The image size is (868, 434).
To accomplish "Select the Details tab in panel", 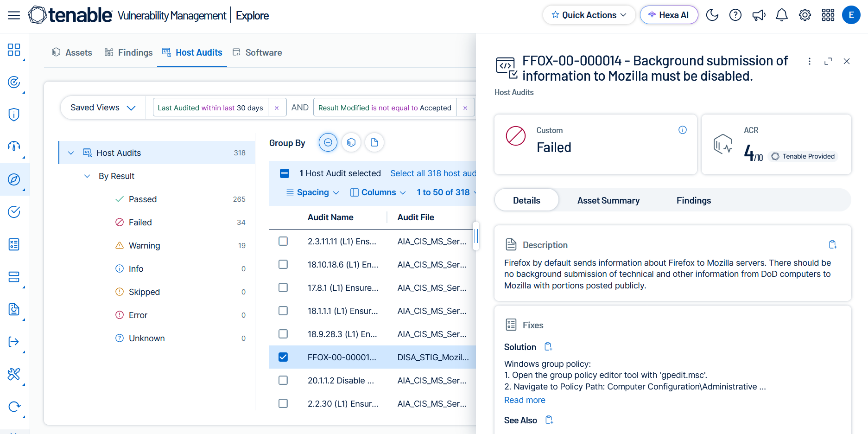I will (x=526, y=200).
